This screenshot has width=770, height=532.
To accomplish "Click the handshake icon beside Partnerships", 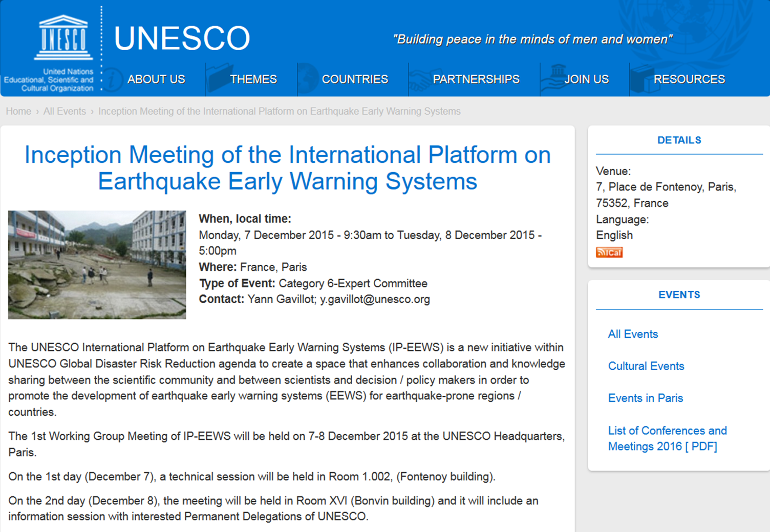I will (x=420, y=79).
